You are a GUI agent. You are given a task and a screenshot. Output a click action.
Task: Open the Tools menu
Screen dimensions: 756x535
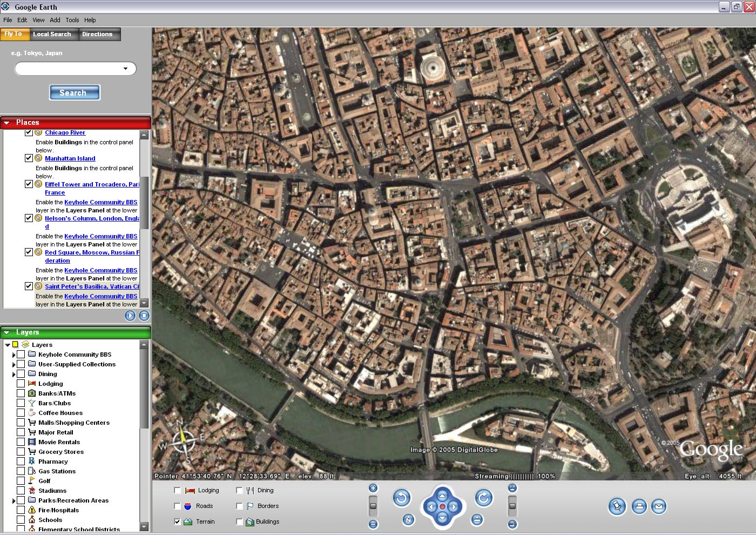72,20
